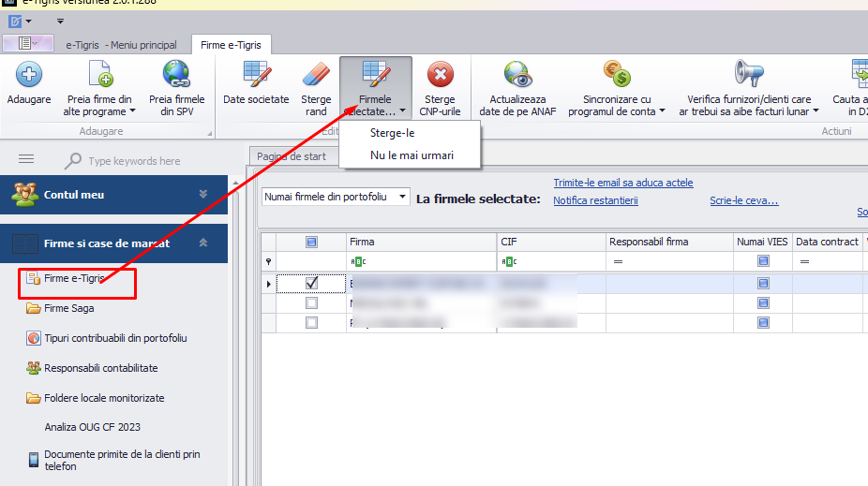The width and height of the screenshot is (868, 486).
Task: Expand Adaugare group dialog launcher
Action: coord(210,133)
